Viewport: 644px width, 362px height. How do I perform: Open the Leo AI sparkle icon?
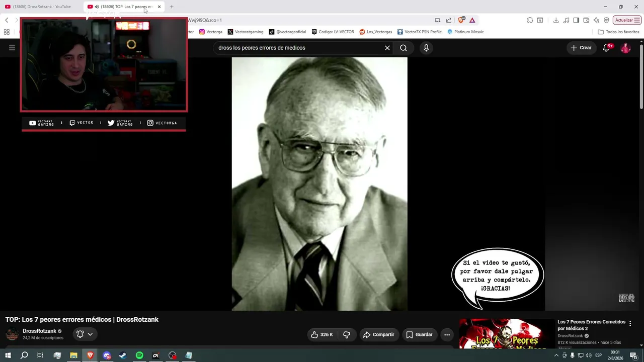click(x=596, y=20)
